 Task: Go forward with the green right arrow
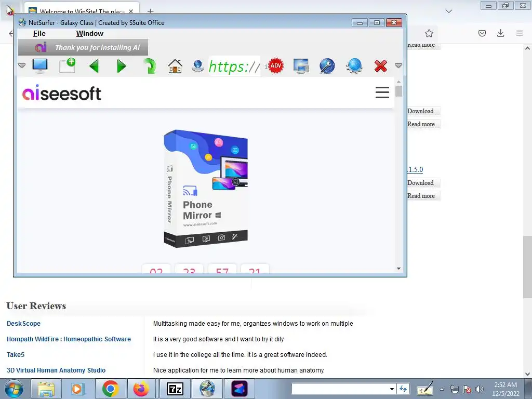[x=122, y=66]
